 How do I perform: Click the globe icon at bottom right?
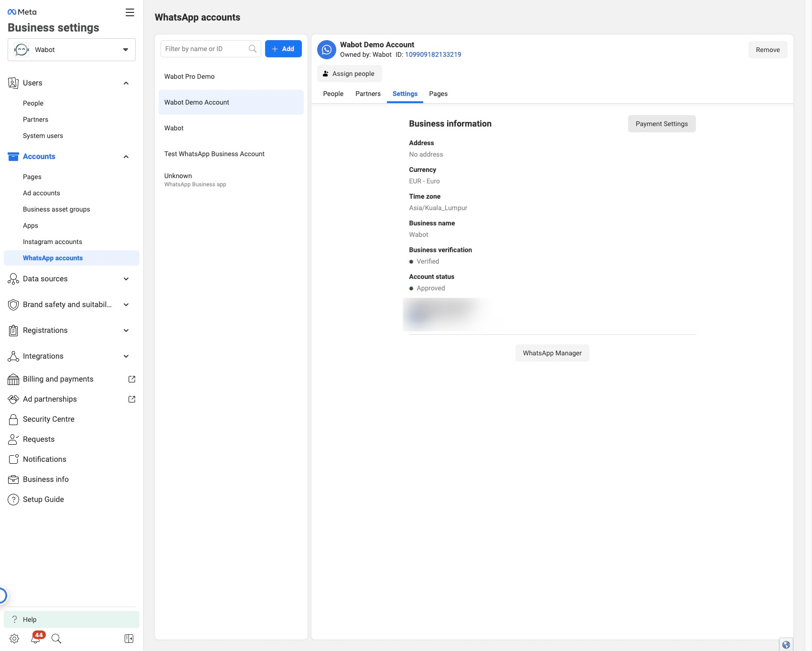tap(786, 644)
